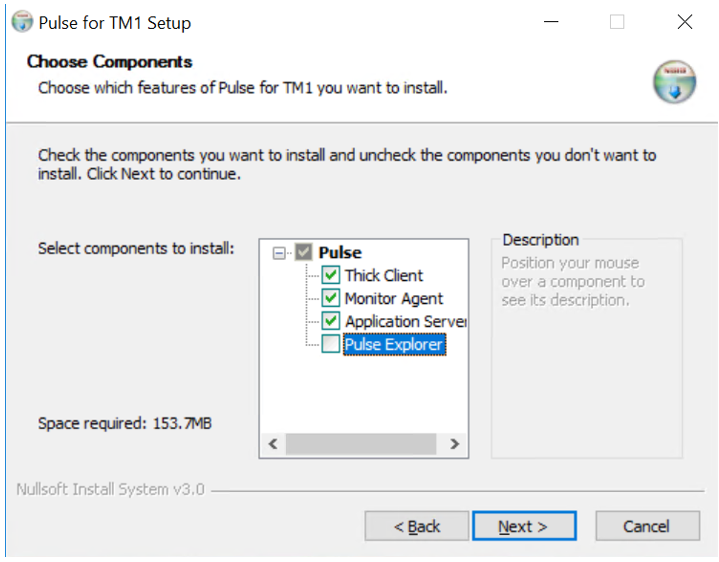Viewport: 719px width, 562px height.
Task: Select the Application Server tree label
Action: click(404, 321)
